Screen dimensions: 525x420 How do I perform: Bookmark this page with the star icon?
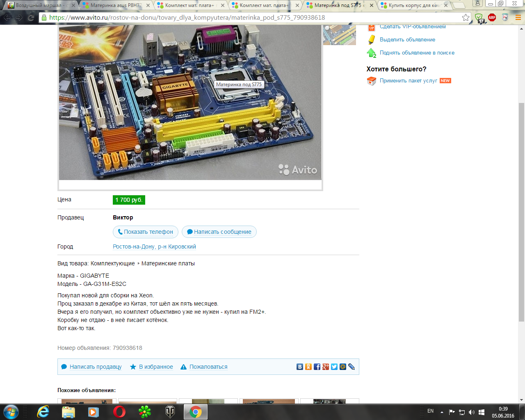click(x=466, y=18)
